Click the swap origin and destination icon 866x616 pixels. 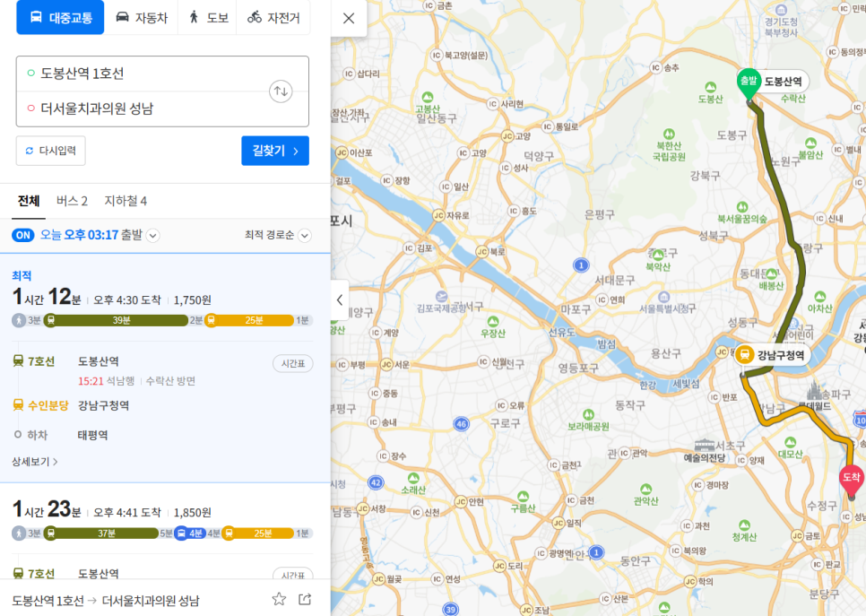click(281, 91)
